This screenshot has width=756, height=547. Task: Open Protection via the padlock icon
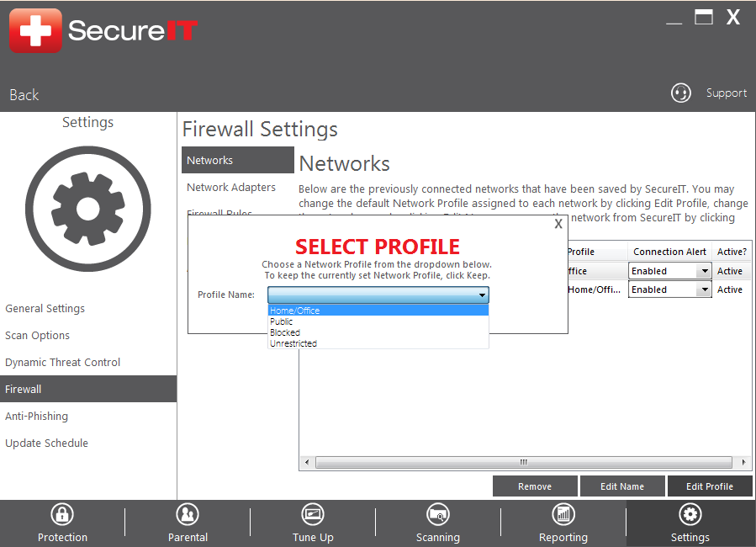[62, 514]
